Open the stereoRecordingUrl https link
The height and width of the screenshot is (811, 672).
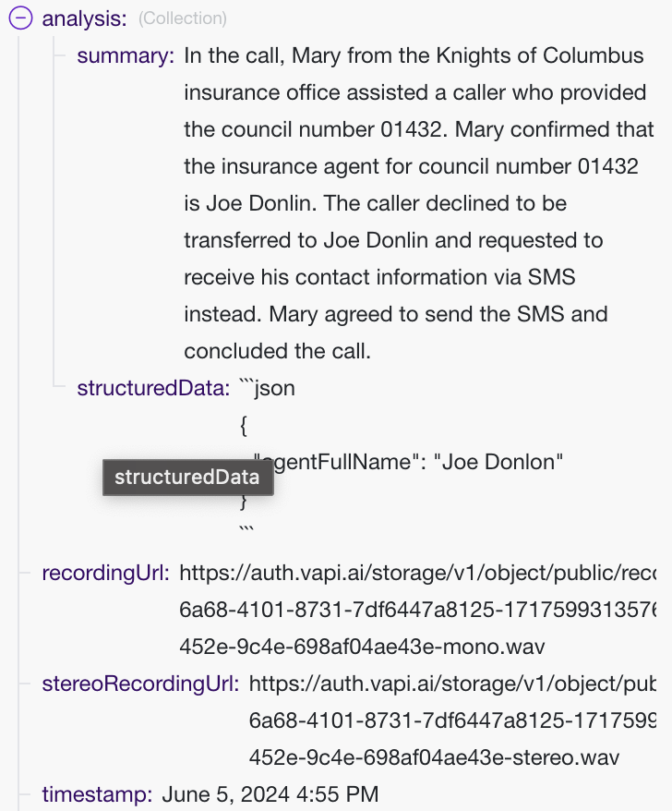[x=452, y=684]
